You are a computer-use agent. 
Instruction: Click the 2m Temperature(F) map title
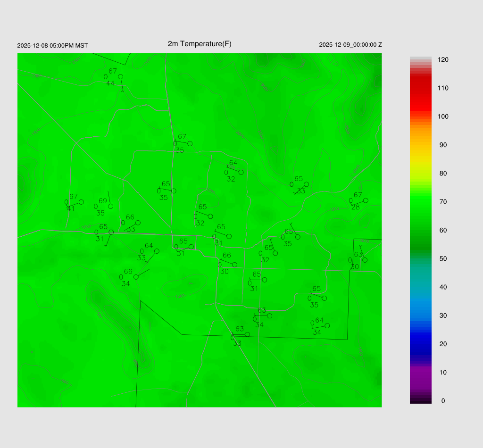point(200,44)
